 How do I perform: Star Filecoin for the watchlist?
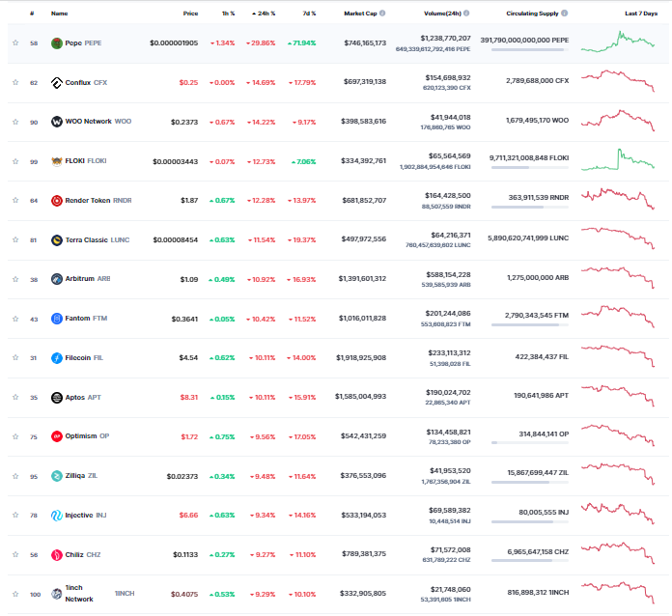[15, 357]
